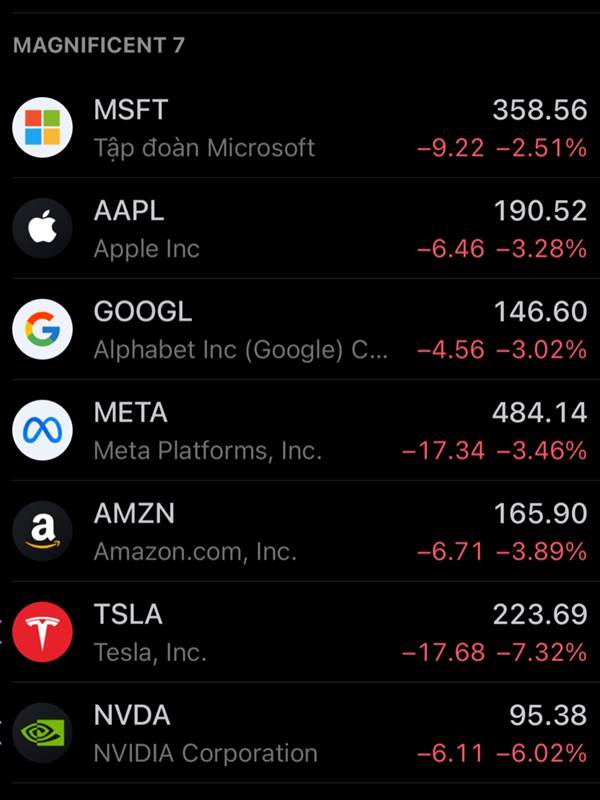Image resolution: width=600 pixels, height=800 pixels.
Task: Tap the Apple logo icon
Action: click(x=42, y=229)
